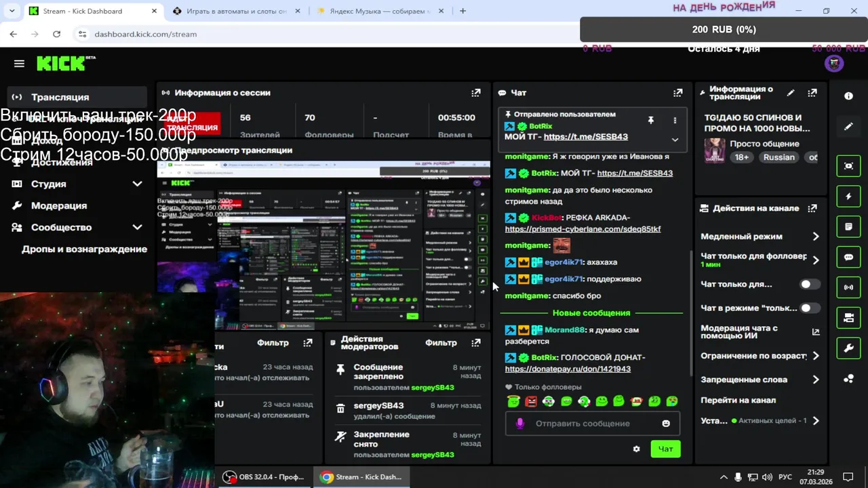Open Запрещенные слова arrow

pos(816,380)
